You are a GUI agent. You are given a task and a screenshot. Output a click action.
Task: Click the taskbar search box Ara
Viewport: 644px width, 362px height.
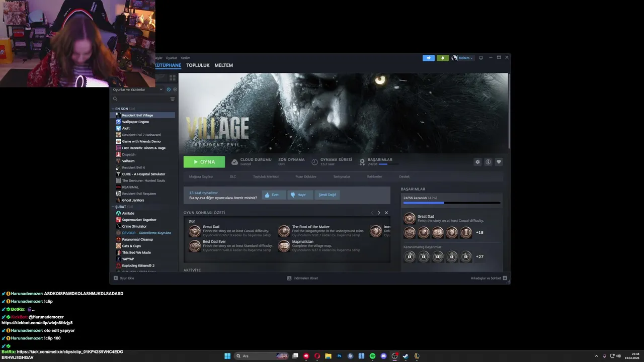click(x=262, y=356)
